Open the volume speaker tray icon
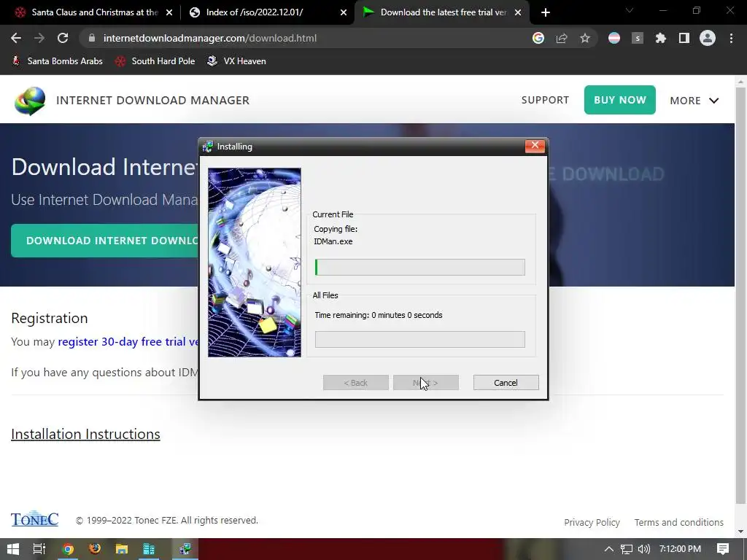This screenshot has height=560, width=747. pos(644,549)
